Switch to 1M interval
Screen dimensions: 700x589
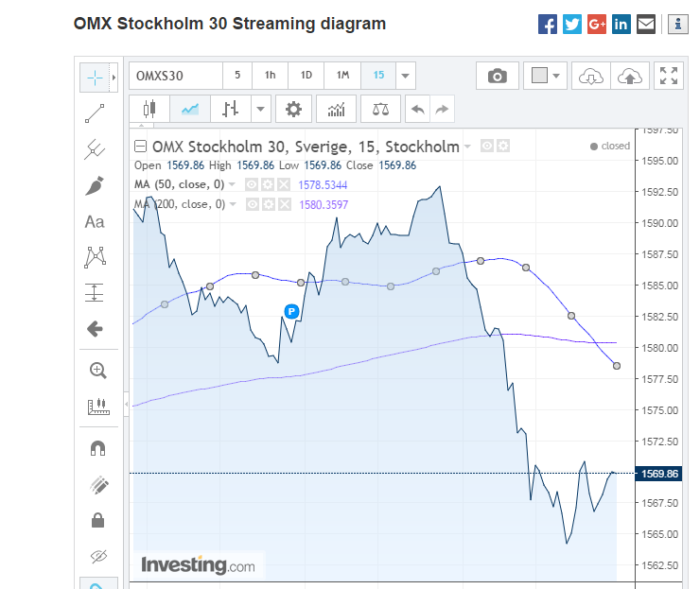[x=342, y=76]
